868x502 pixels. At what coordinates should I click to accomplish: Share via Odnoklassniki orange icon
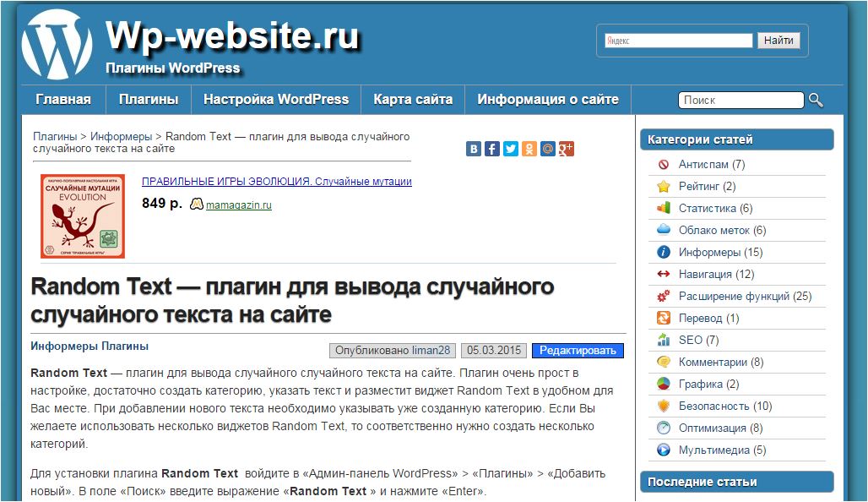[529, 149]
